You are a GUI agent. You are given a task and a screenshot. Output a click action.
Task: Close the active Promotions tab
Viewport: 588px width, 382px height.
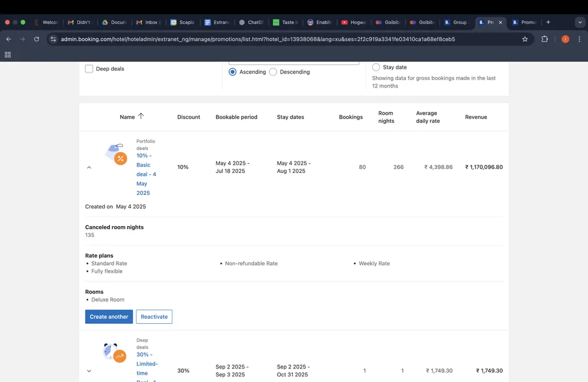pos(500,22)
